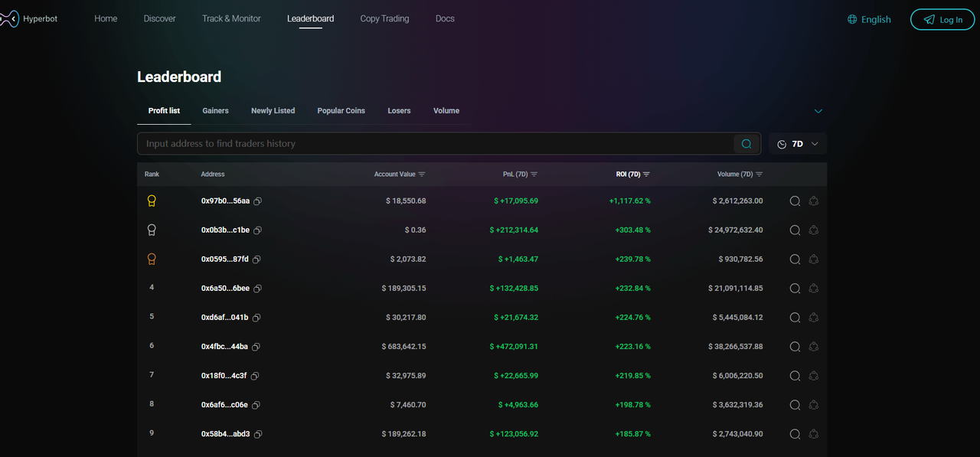This screenshot has width=980, height=457.
Task: Copy address 0x6a50...6bee with copy icon
Action: [x=258, y=289]
